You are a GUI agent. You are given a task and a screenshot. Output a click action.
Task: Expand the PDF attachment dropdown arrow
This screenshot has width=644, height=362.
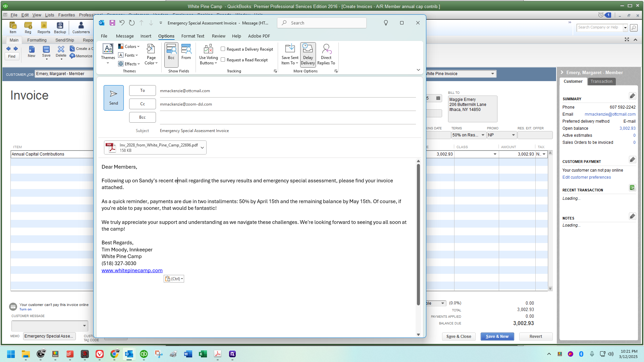202,147
